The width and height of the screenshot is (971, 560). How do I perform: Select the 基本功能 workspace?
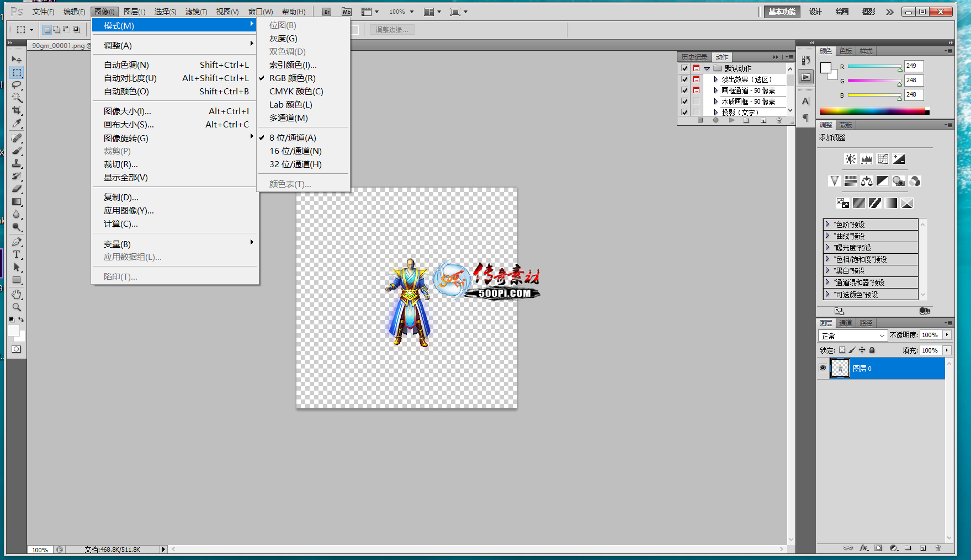pos(782,12)
